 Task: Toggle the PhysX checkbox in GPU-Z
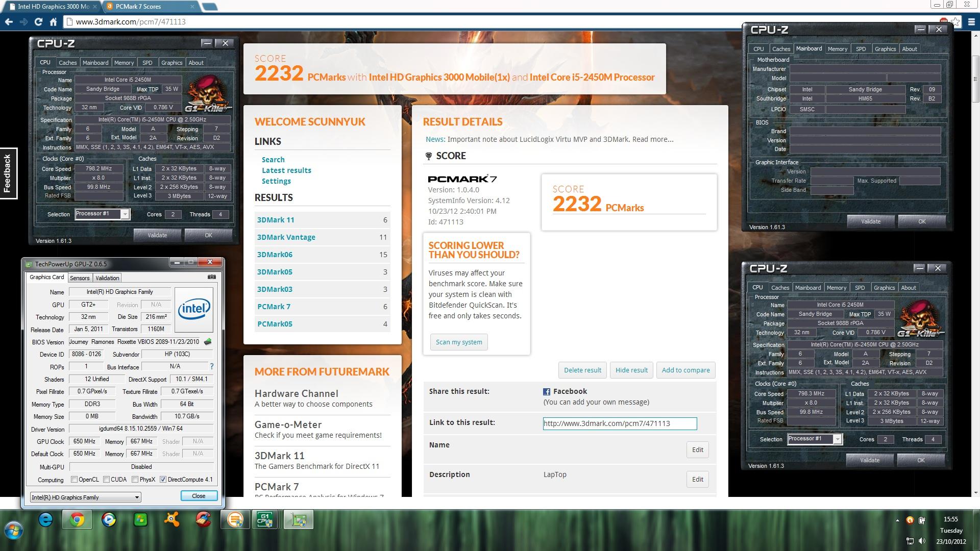135,480
